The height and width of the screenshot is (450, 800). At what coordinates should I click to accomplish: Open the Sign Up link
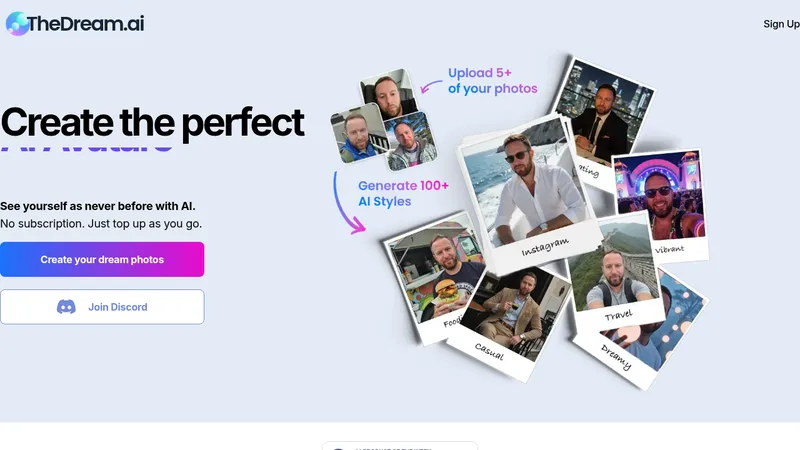[781, 24]
